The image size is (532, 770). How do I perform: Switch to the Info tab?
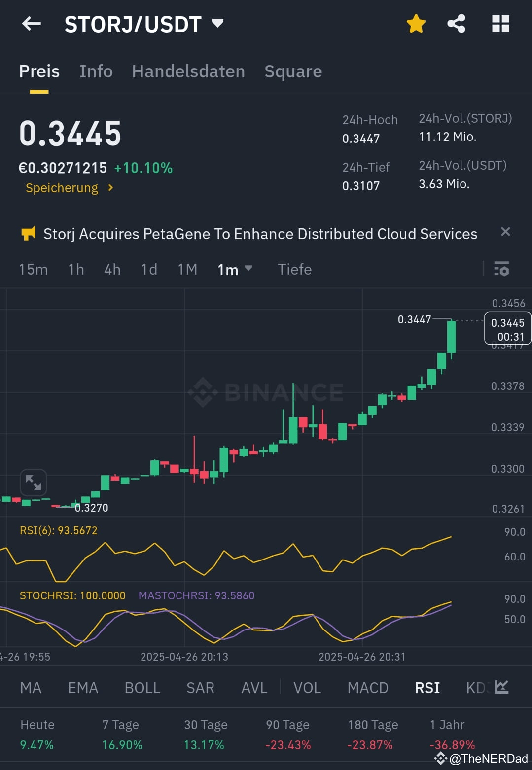[96, 71]
